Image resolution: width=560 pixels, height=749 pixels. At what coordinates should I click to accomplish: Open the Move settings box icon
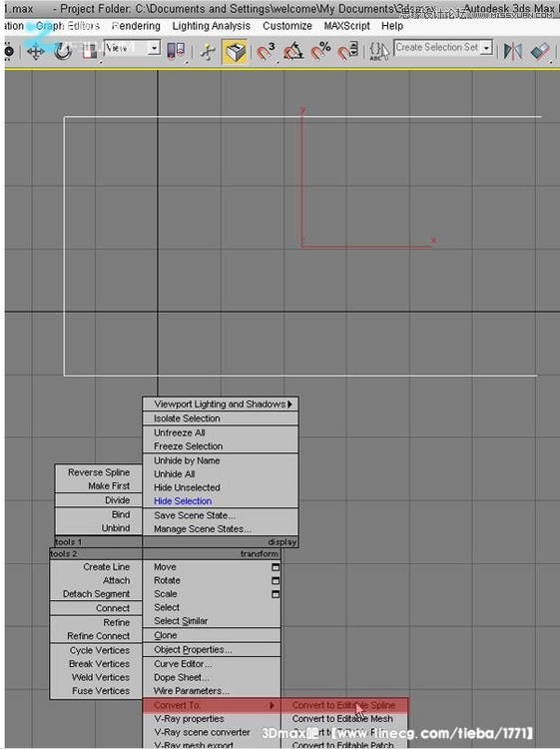276,567
